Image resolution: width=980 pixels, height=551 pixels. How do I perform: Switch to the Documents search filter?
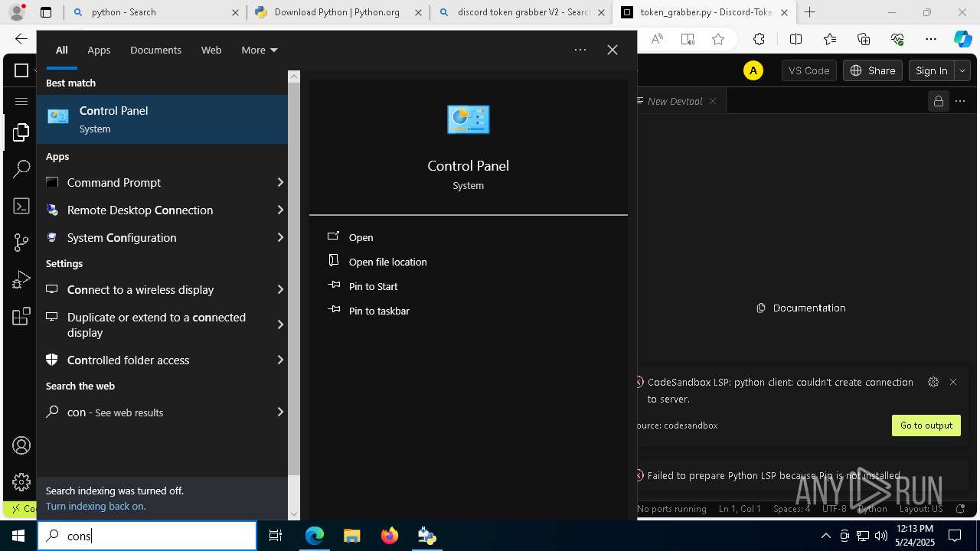coord(155,50)
